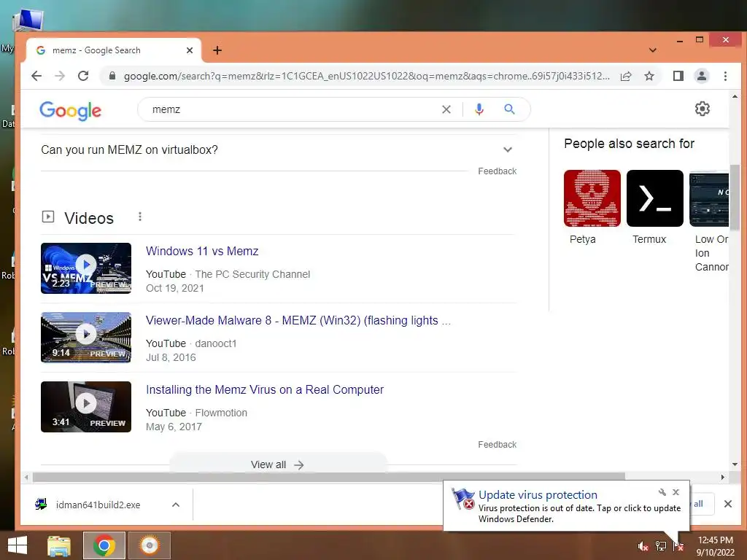Open Chrome side panel
This screenshot has height=560, width=747.
click(x=678, y=76)
